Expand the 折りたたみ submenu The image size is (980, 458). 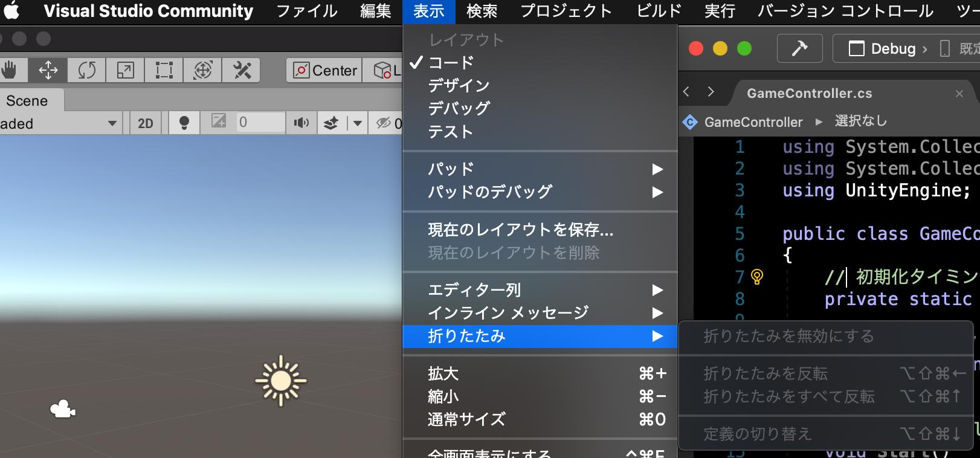tap(540, 336)
